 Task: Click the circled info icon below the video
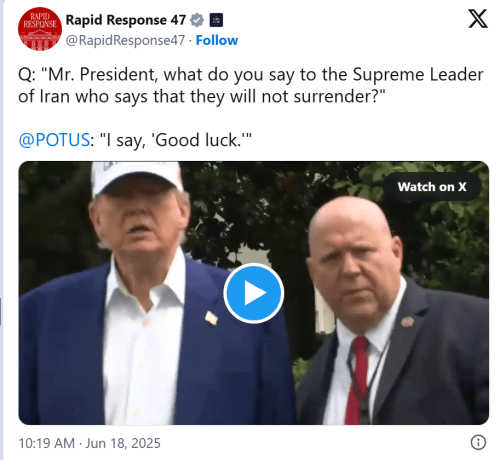[478, 442]
